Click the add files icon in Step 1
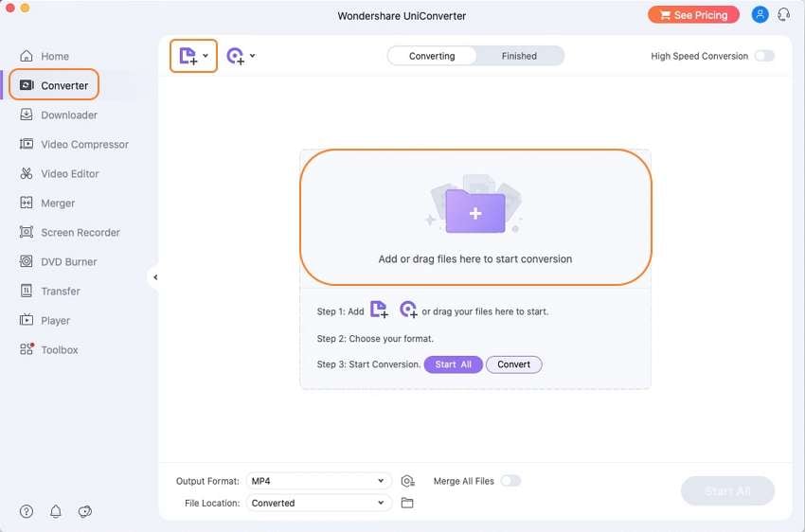 click(x=379, y=310)
